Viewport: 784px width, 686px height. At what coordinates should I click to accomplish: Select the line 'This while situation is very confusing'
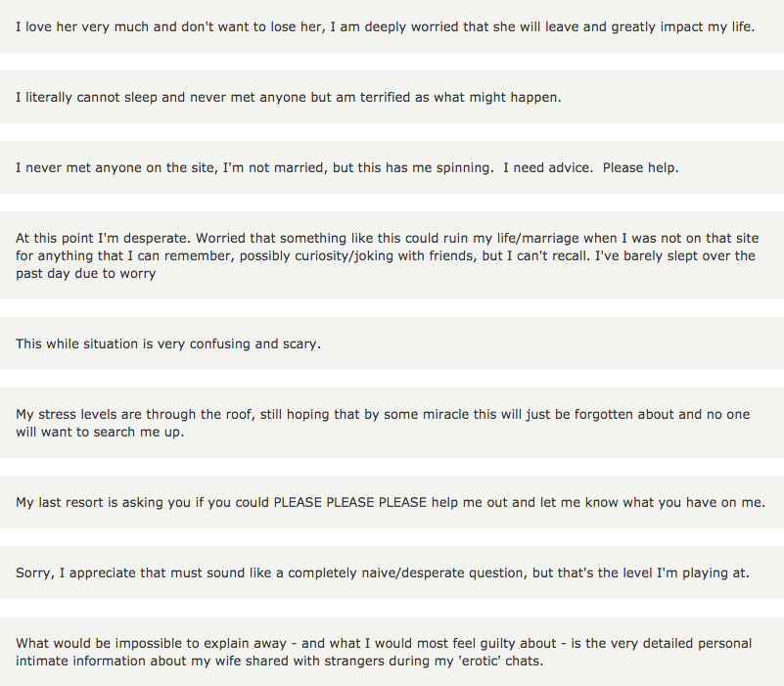pyautogui.click(x=392, y=343)
